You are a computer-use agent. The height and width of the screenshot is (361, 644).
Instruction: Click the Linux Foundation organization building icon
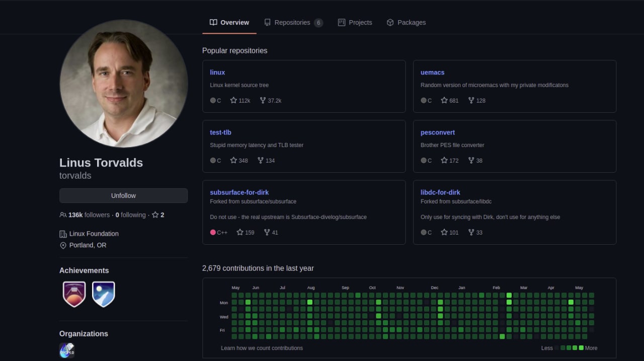click(x=63, y=234)
